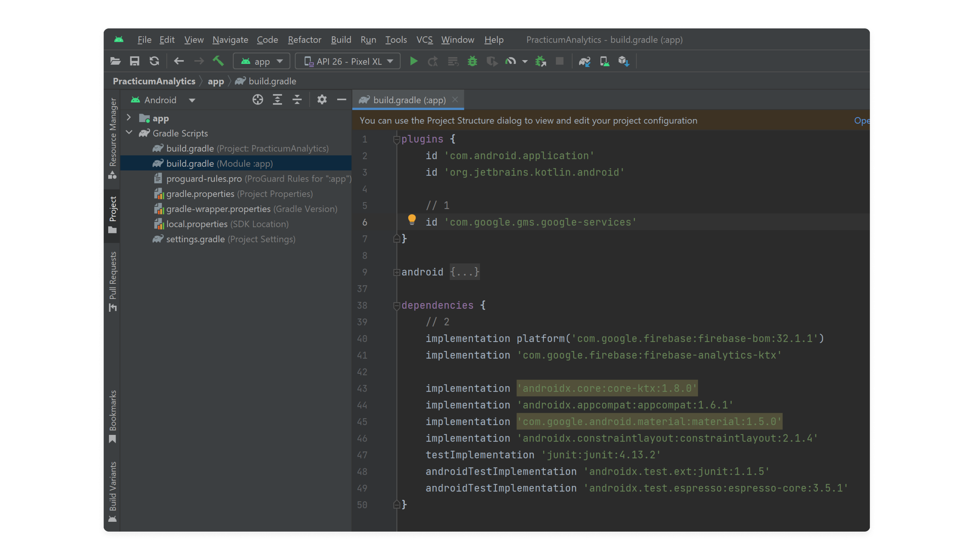Open Project panel gear options
Screen dimensions: 974x560
(x=322, y=100)
